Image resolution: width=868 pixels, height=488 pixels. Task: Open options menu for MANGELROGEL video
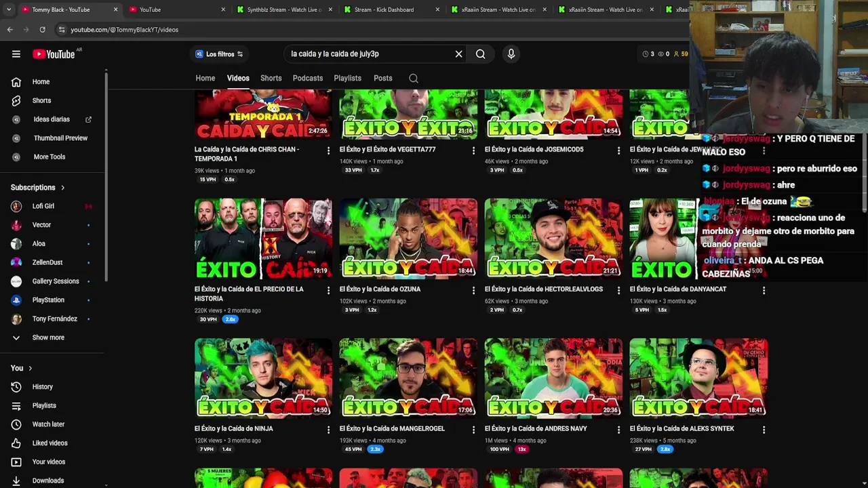pos(473,430)
